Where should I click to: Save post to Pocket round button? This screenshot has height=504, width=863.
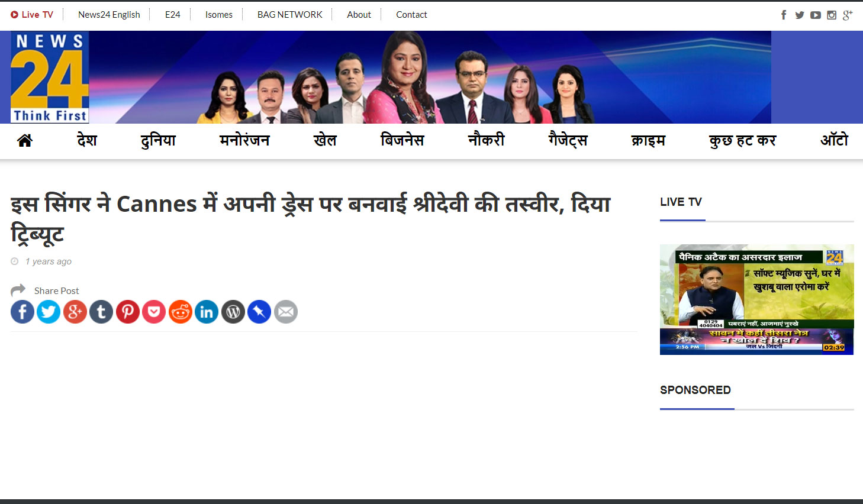click(154, 312)
